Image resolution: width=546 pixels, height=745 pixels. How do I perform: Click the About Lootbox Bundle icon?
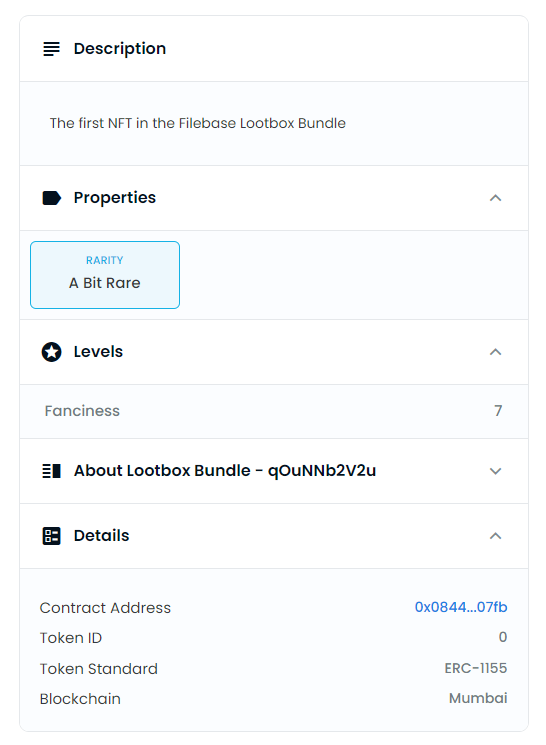(x=51, y=471)
